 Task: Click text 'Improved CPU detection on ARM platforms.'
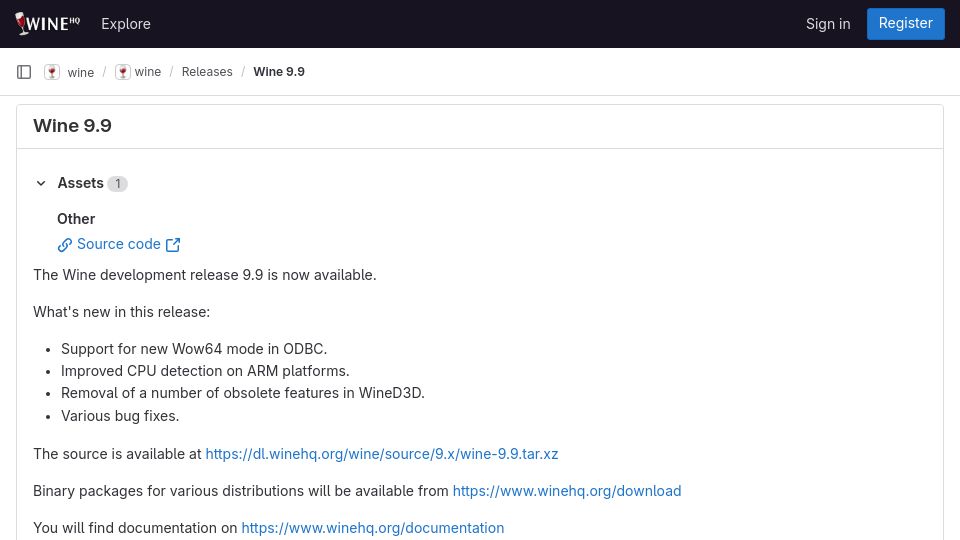[205, 371]
